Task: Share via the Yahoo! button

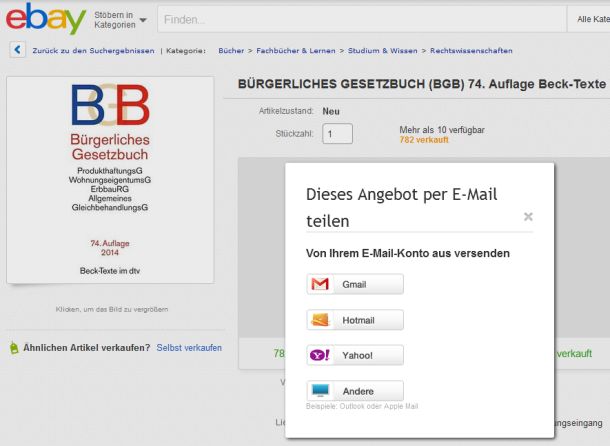Action: 355,355
